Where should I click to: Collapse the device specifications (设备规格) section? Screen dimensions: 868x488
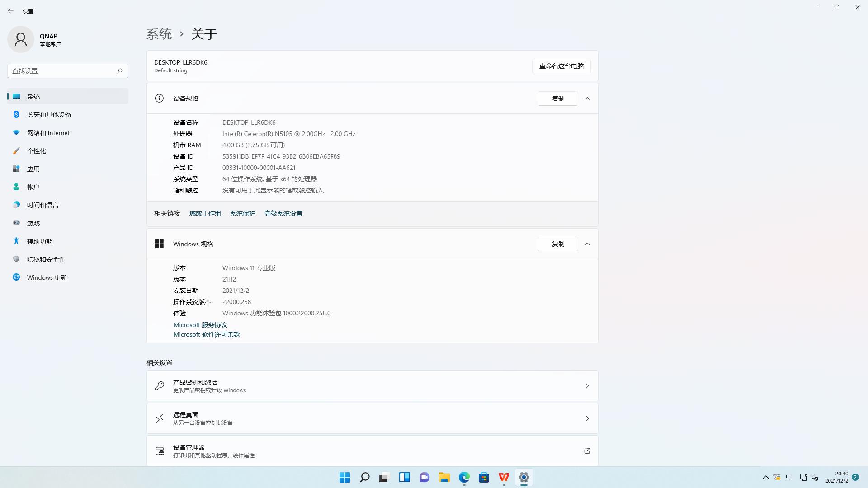point(587,99)
